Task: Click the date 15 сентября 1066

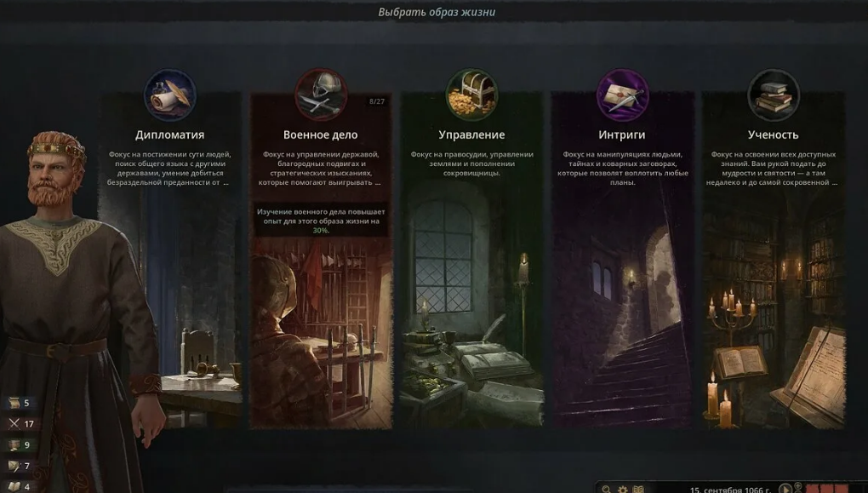Action: click(x=730, y=490)
